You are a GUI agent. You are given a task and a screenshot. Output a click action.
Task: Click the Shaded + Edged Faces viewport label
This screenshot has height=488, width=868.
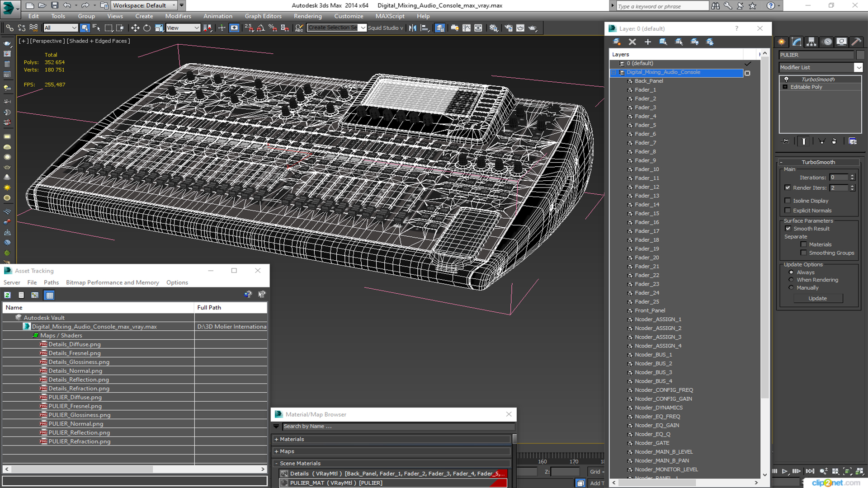99,41
